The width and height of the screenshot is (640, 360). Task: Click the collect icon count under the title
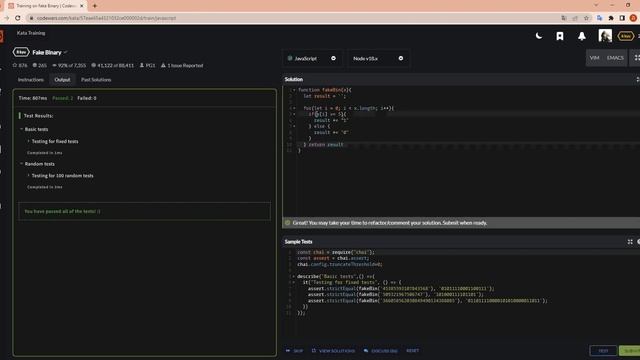pos(40,65)
